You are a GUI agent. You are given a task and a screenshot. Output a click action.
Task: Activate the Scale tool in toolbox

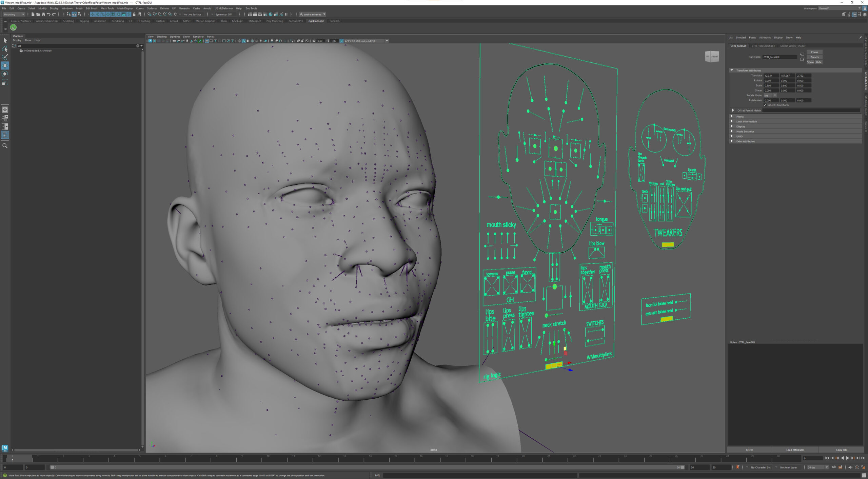[5, 82]
